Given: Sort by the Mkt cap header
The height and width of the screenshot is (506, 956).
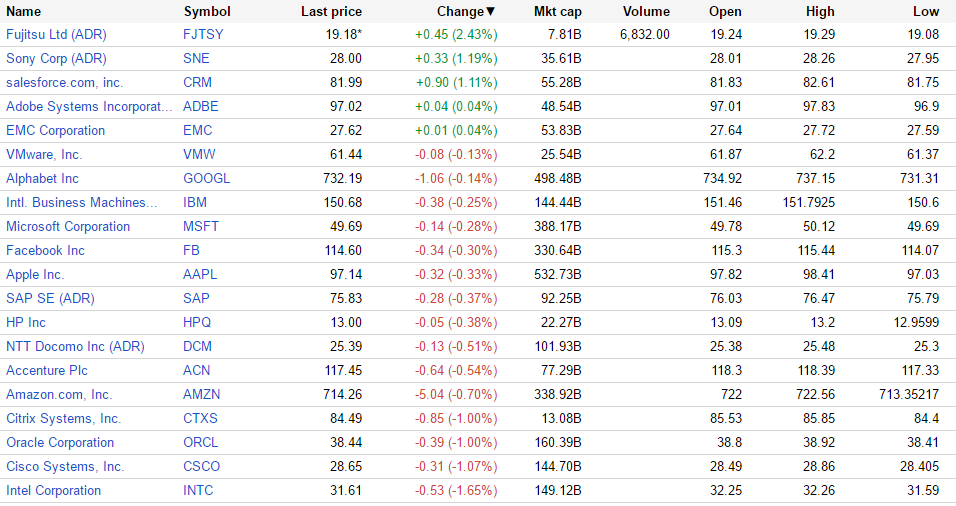Looking at the screenshot, I should [557, 12].
